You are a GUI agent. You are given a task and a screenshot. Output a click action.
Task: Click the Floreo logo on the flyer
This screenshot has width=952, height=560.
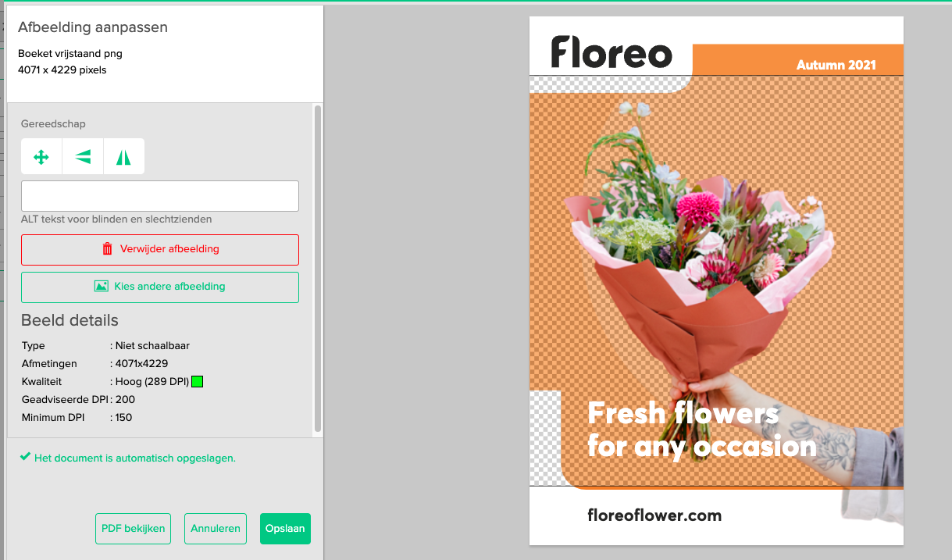coord(611,52)
